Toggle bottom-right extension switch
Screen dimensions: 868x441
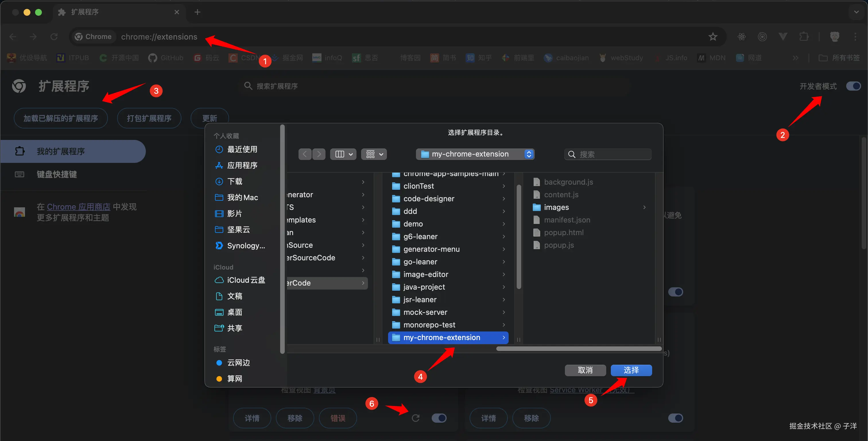pos(675,418)
